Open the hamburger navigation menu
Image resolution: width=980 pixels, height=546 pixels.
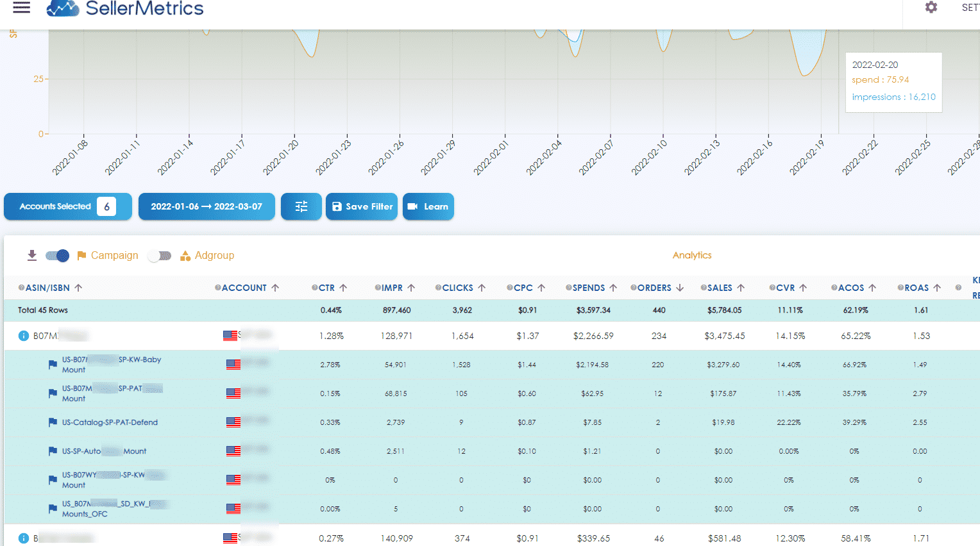tap(21, 8)
